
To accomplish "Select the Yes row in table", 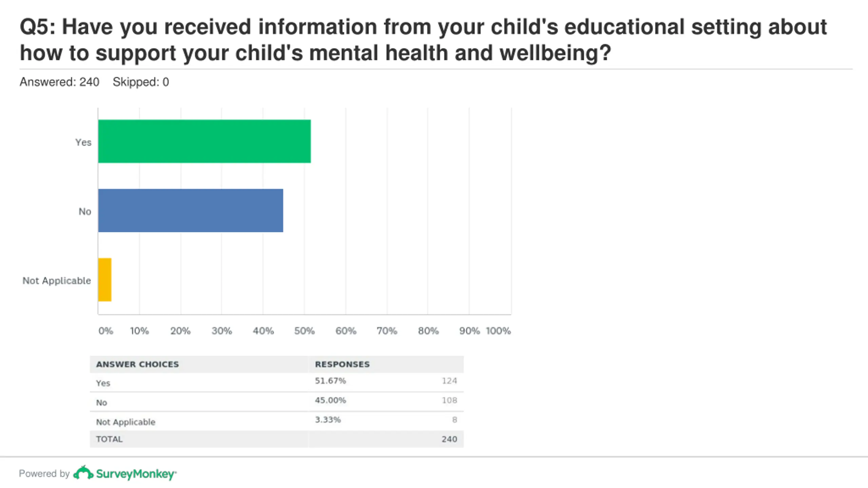I will click(x=277, y=382).
